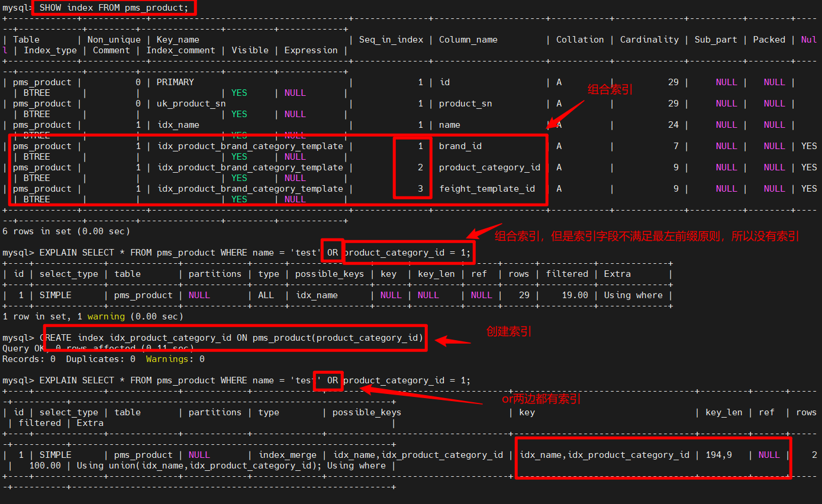822x504 pixels.
Task: Select the 'Visible' header text
Action: pyautogui.click(x=250, y=50)
